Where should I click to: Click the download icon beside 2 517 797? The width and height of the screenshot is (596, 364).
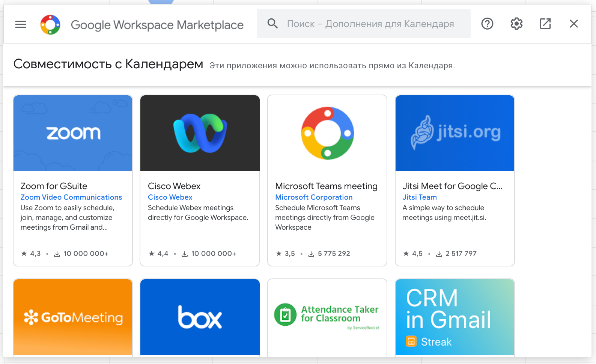pyautogui.click(x=439, y=254)
